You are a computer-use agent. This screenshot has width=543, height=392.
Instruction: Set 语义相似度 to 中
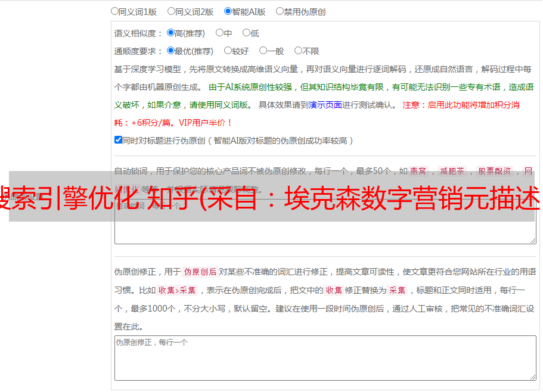[219, 33]
